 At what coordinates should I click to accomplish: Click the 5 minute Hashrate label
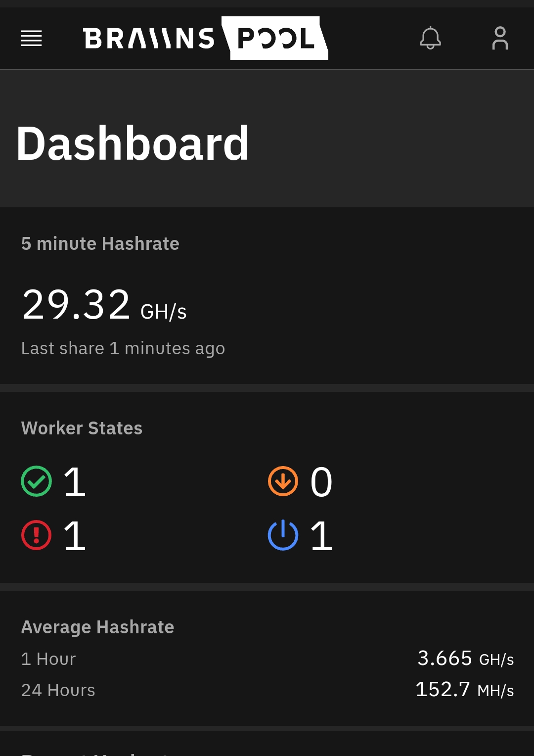pyautogui.click(x=100, y=244)
